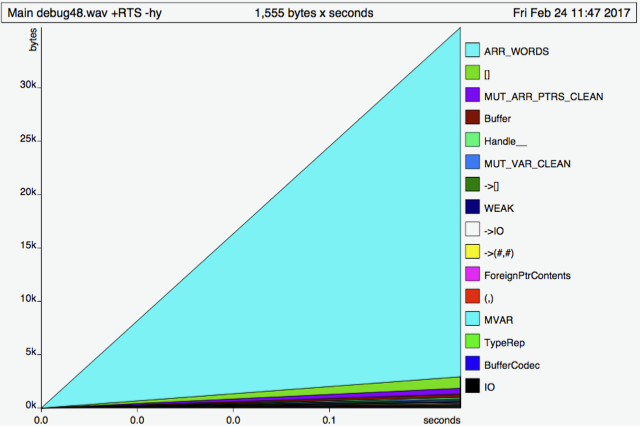Select the Buffer legend label

pyautogui.click(x=498, y=119)
